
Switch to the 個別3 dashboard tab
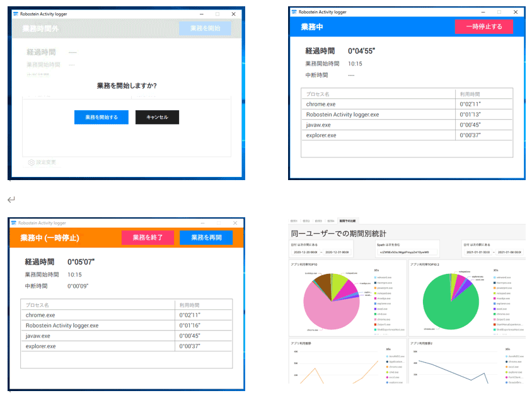point(318,221)
